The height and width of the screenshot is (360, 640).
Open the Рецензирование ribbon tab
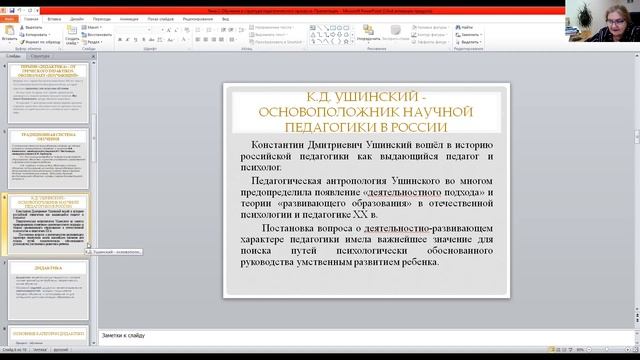[x=198, y=19]
